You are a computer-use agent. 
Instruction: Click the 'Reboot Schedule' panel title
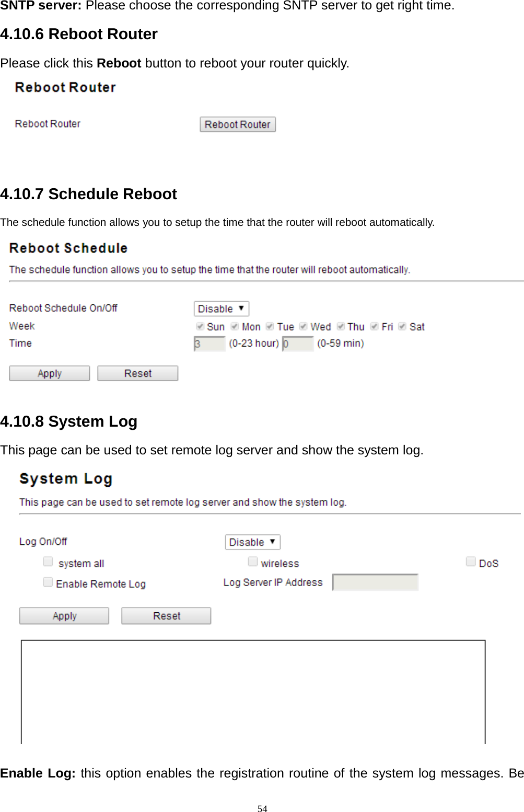68,248
